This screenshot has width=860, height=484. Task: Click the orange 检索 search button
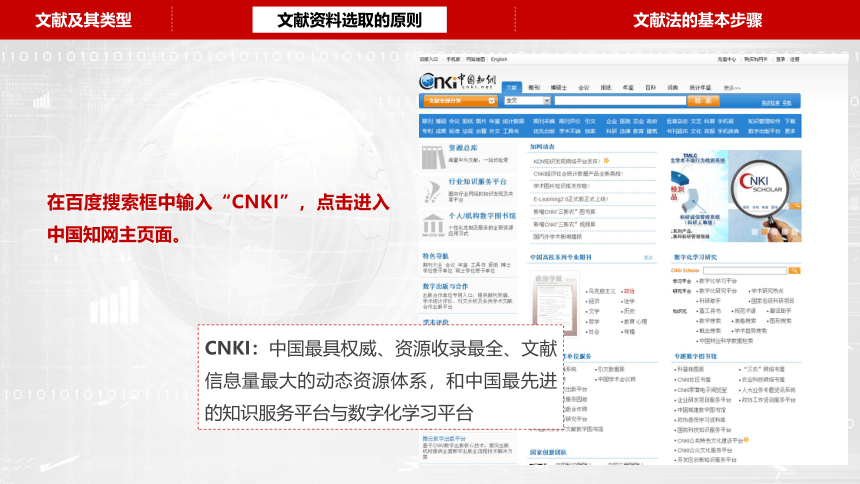(x=703, y=101)
